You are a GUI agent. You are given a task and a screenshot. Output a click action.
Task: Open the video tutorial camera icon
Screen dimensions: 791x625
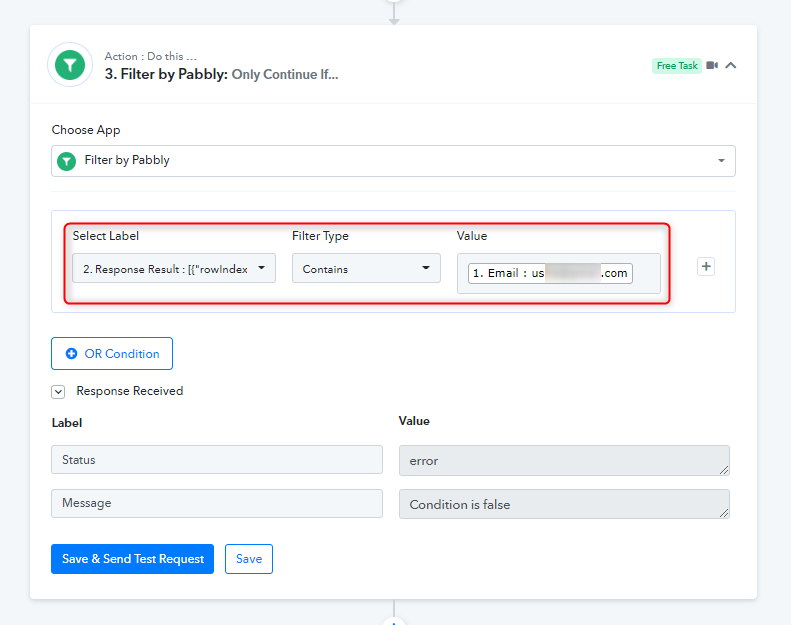(712, 65)
